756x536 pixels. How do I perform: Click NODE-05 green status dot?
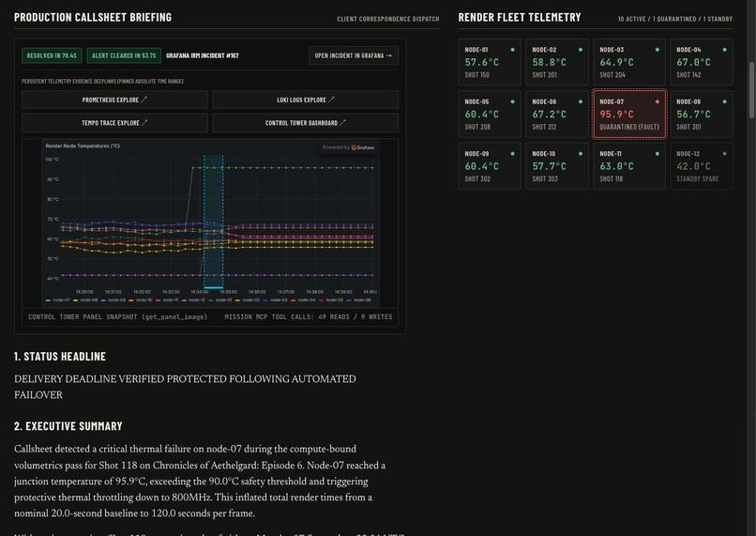click(x=512, y=101)
